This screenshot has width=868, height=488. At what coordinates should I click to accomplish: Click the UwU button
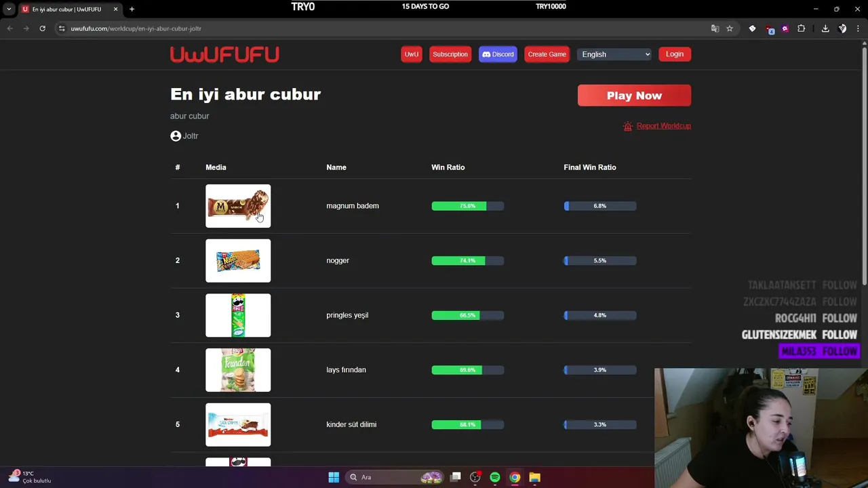click(412, 54)
